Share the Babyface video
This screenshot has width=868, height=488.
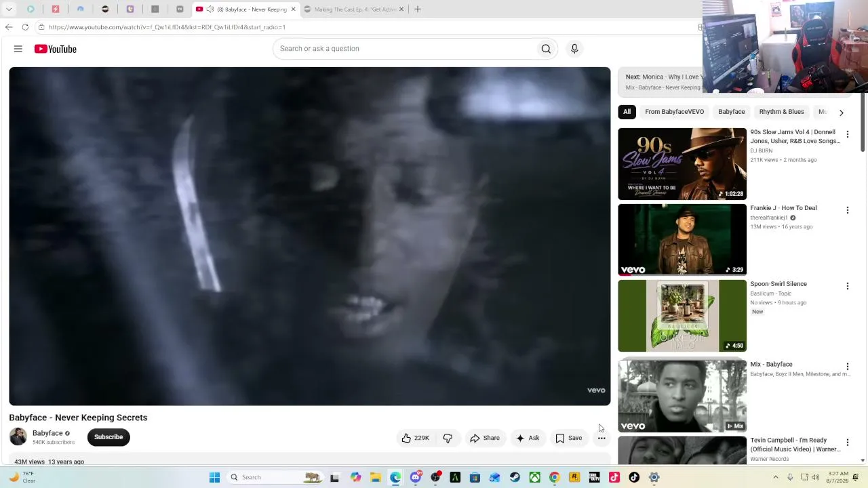point(485,438)
